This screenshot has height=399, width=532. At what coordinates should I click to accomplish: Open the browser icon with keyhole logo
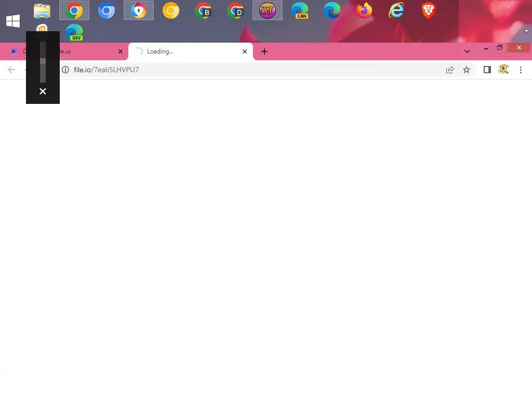click(x=138, y=10)
